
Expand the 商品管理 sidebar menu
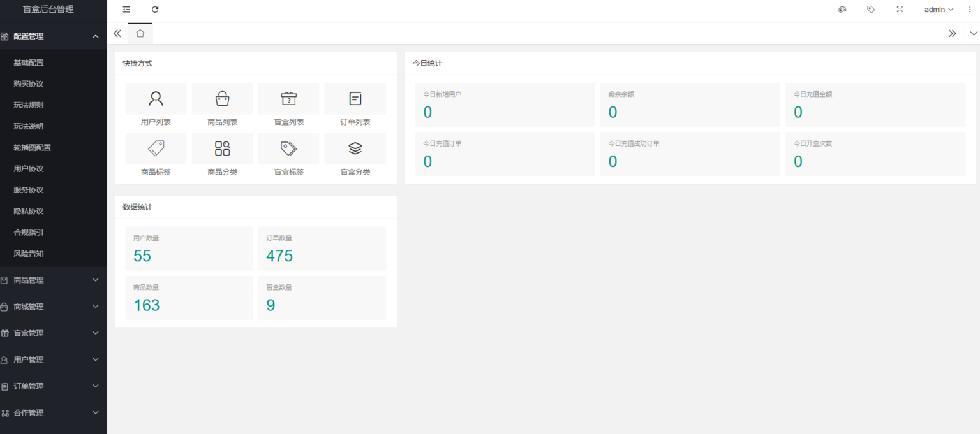pyautogui.click(x=53, y=280)
